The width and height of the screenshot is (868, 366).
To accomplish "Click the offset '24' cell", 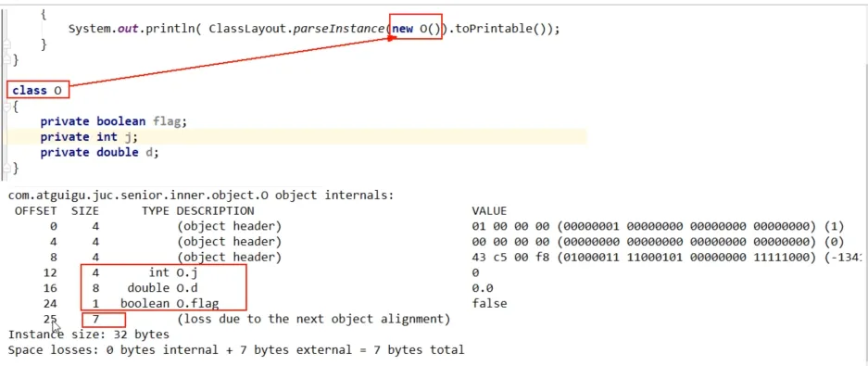I will click(49, 303).
